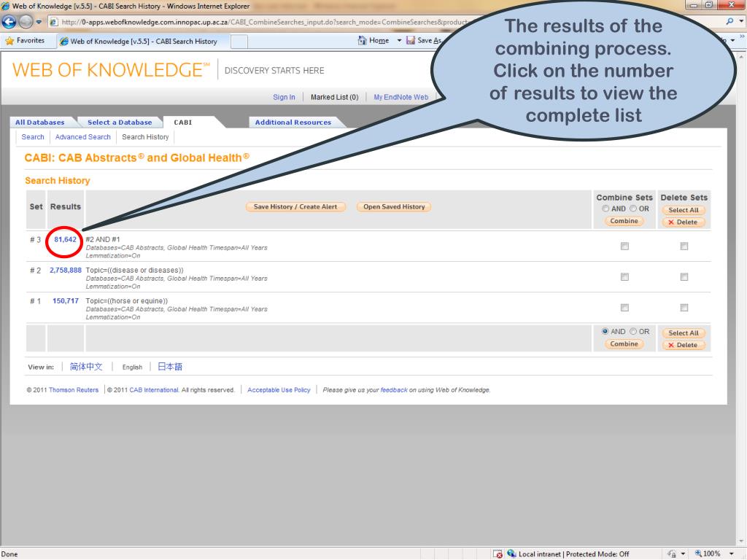The width and height of the screenshot is (747, 560).
Task: Check combine checkbox for set #1
Action: click(624, 308)
